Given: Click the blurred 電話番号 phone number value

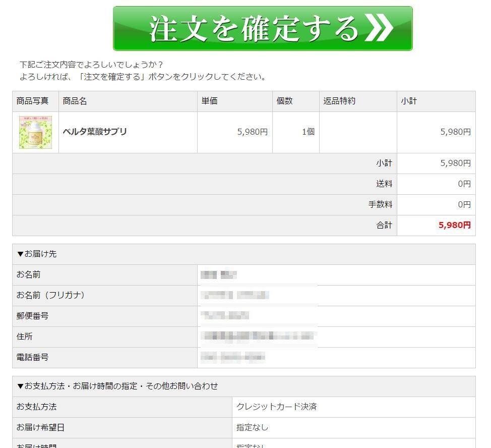Looking at the screenshot, I should coord(232,358).
